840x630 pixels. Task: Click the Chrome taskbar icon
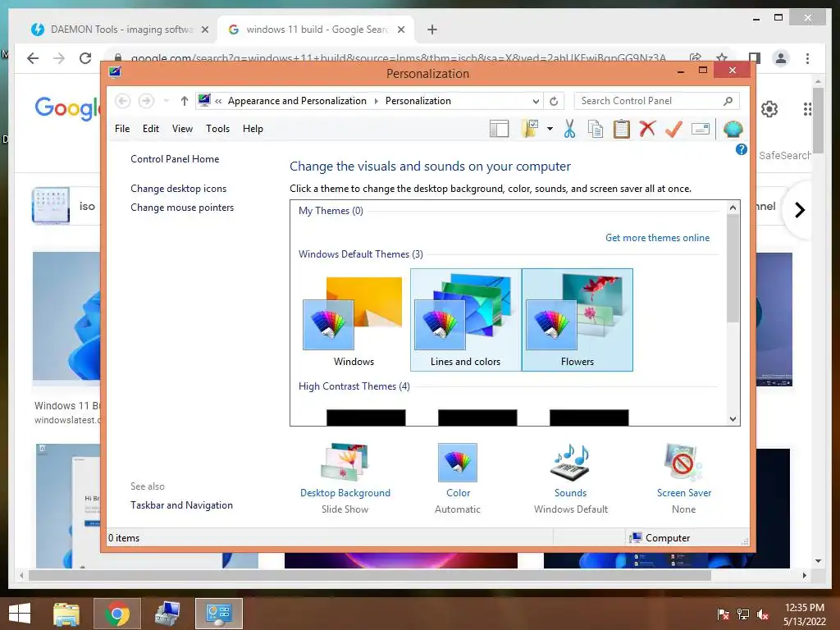coord(116,614)
